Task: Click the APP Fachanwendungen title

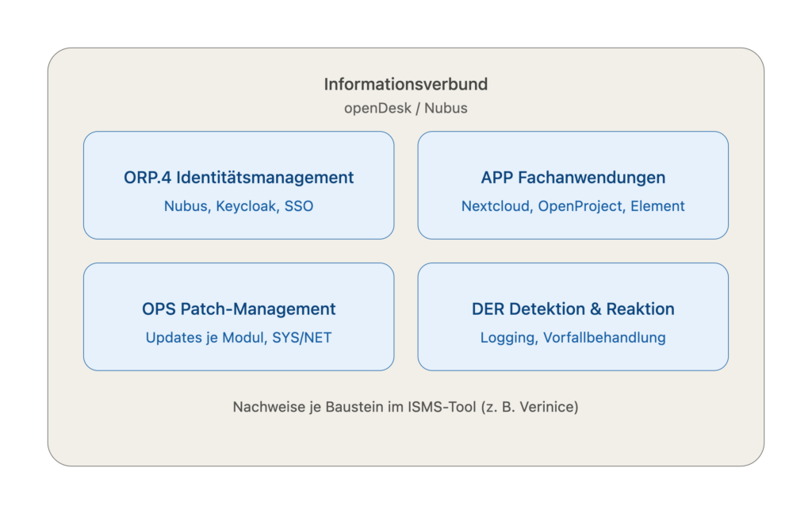Action: pos(573,177)
